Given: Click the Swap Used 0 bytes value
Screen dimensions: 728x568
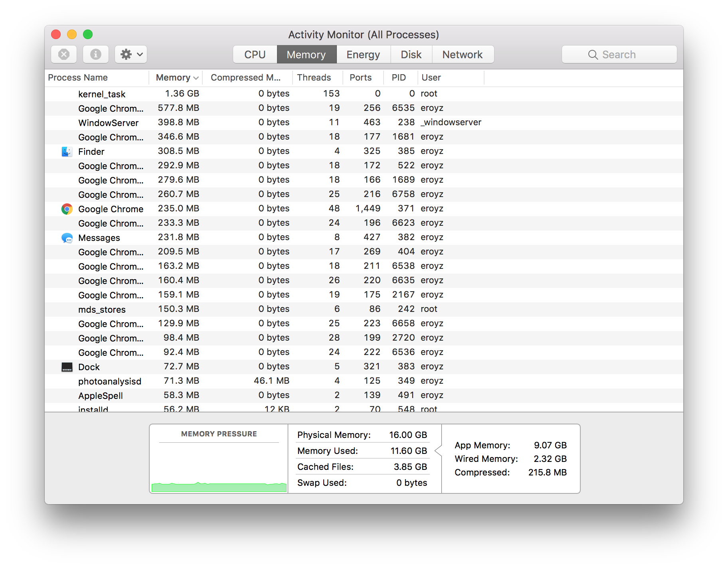Looking at the screenshot, I should point(411,483).
